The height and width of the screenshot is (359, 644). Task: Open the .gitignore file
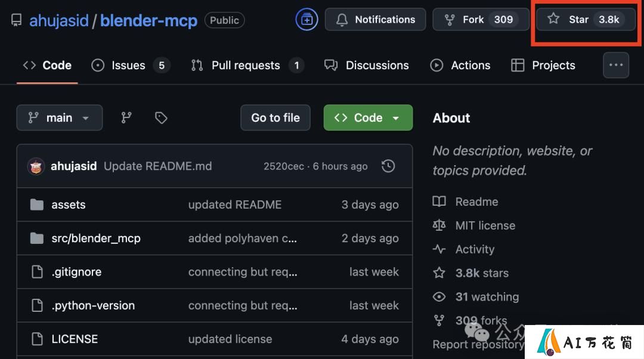(x=76, y=272)
